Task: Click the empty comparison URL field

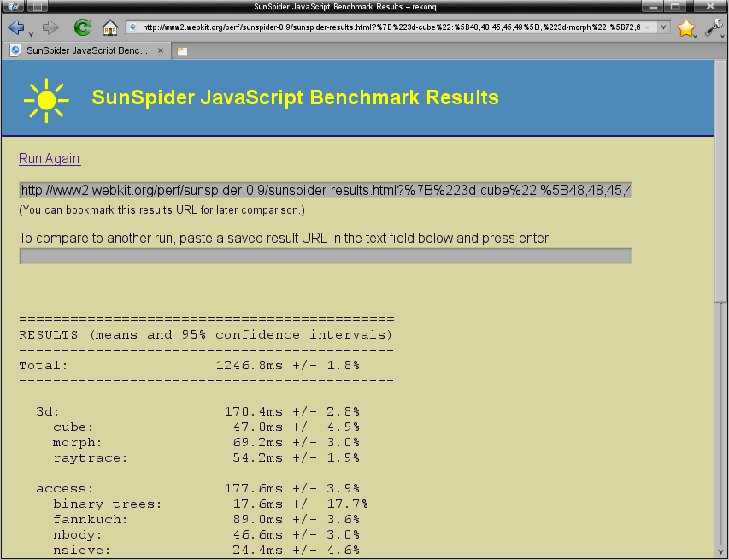Action: coord(325,256)
